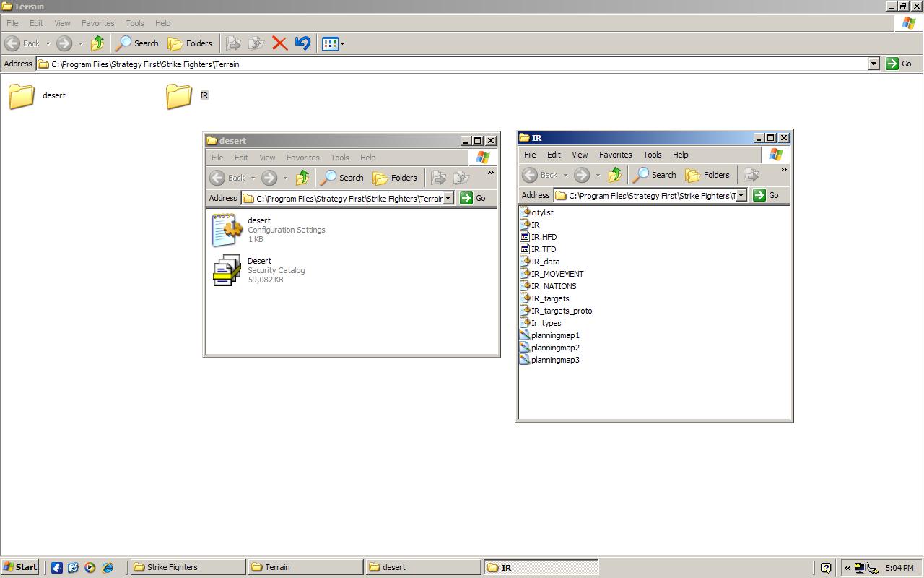The image size is (924, 578).
Task: Select planningmap2 file in IR window
Action: [x=550, y=348]
